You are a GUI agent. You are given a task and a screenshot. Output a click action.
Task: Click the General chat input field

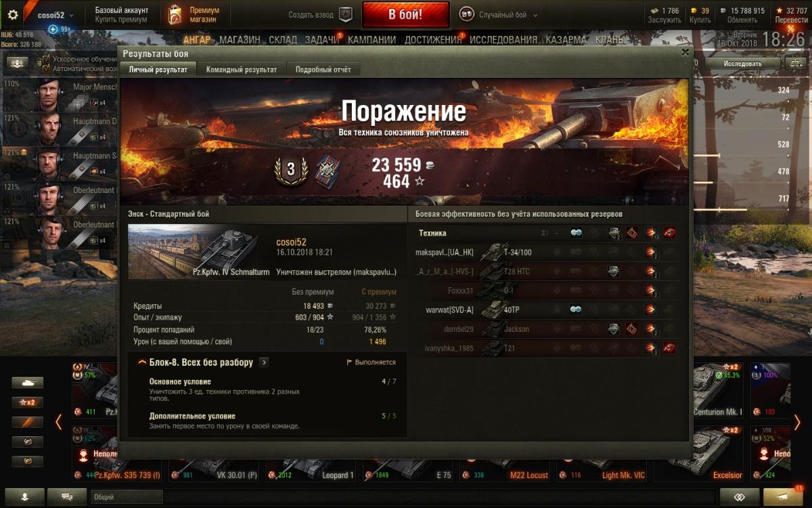(127, 496)
